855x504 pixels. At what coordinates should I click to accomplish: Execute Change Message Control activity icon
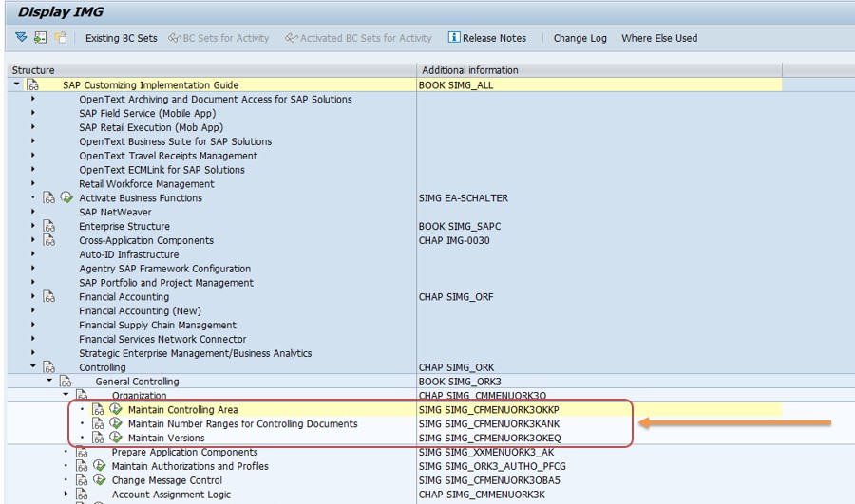(x=99, y=480)
